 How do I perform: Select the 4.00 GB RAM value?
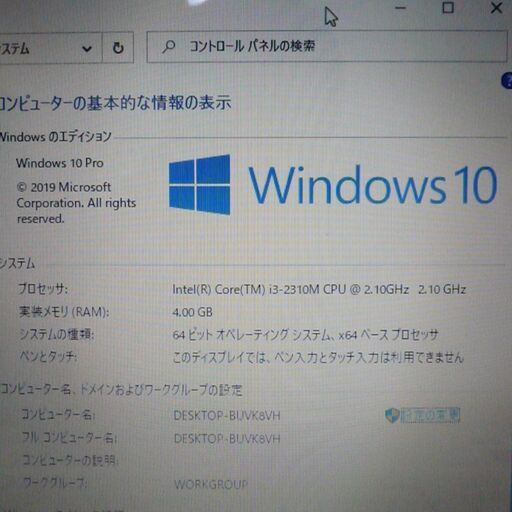[x=193, y=312]
